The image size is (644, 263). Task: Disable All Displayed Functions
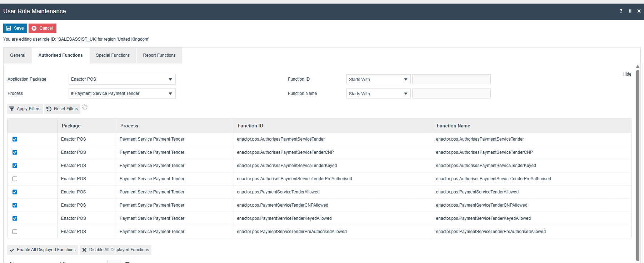pos(115,250)
